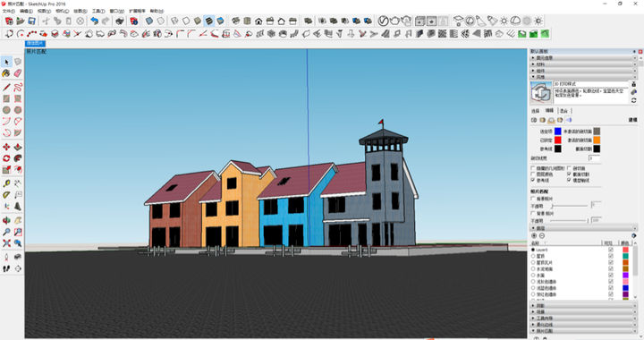Click the foreground photo opacity slider
Image resolution: width=644 pixels, height=340 pixels.
coord(570,206)
